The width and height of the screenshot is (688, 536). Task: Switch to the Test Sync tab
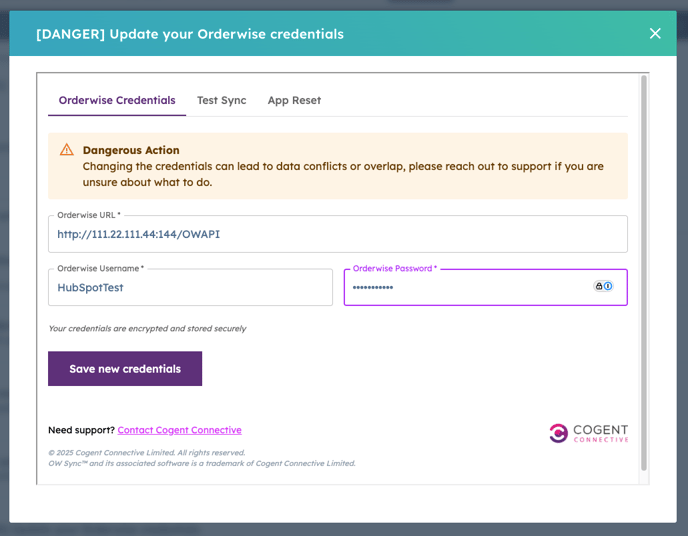(x=222, y=100)
